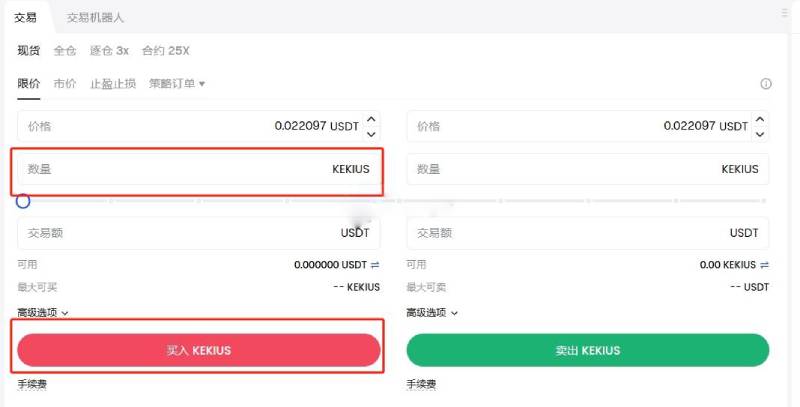Click the sell 交易额 USDT input field

pyautogui.click(x=587, y=233)
